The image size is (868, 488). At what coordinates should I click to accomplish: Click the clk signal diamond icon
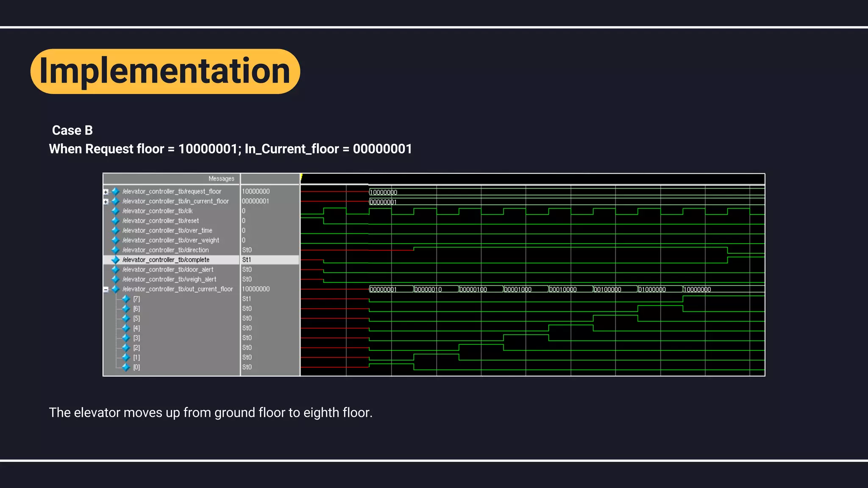click(115, 211)
